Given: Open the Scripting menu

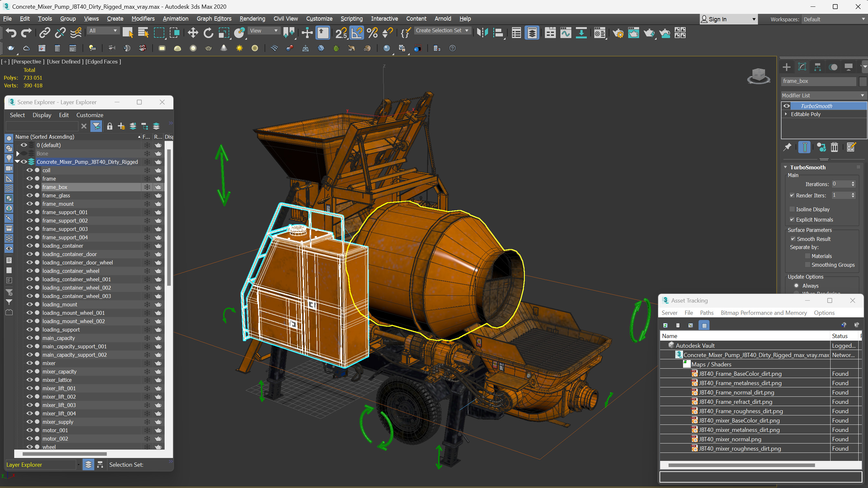Looking at the screenshot, I should point(352,18).
